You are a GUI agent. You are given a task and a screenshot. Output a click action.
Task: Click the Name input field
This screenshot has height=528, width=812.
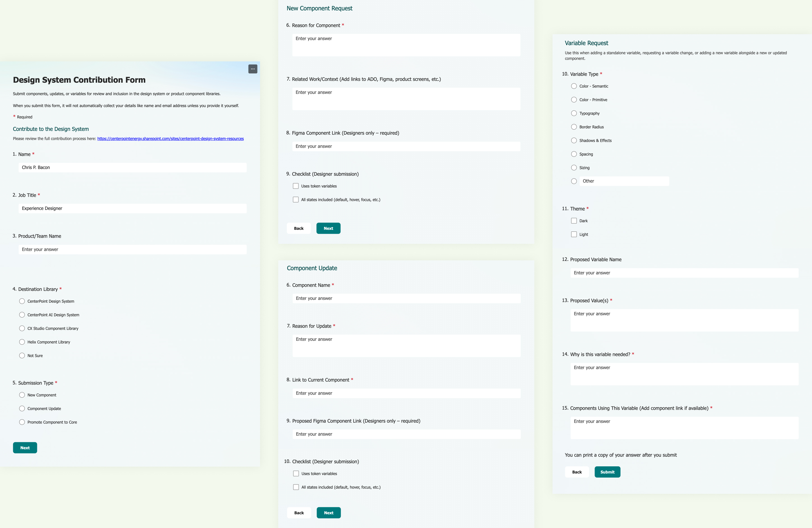coord(133,168)
